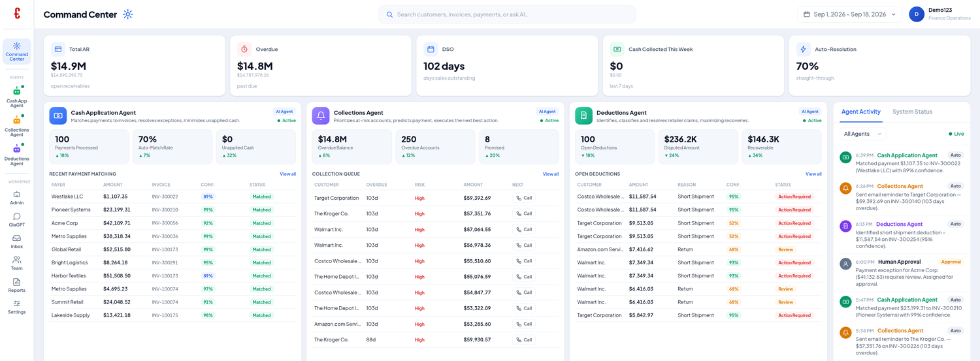Click the purple Collections Agent bell icon

(x=321, y=116)
